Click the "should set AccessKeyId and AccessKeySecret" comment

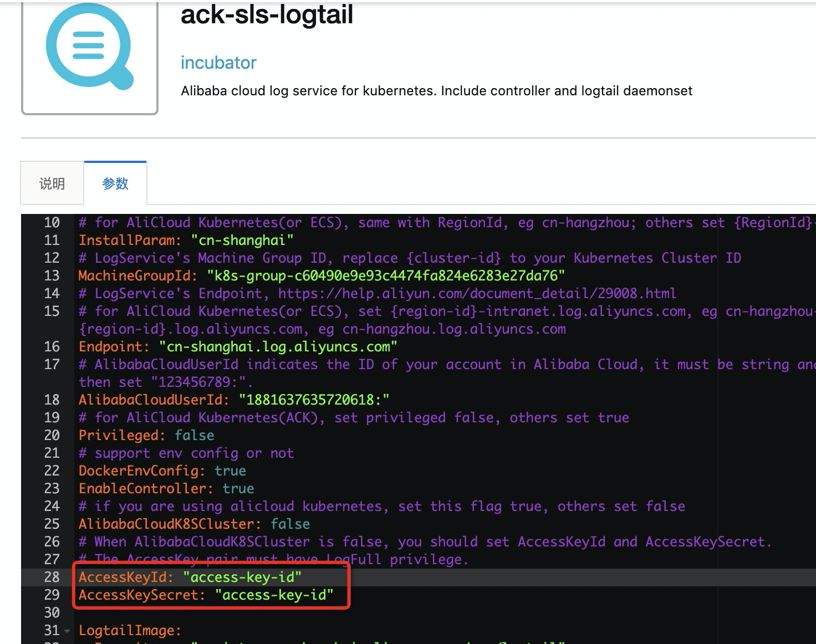click(x=425, y=541)
